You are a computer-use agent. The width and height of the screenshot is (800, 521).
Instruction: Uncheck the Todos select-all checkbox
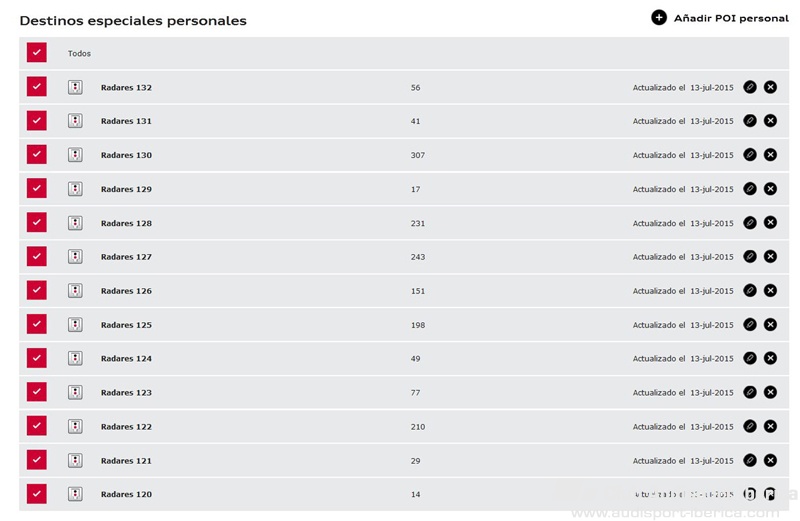(37, 52)
